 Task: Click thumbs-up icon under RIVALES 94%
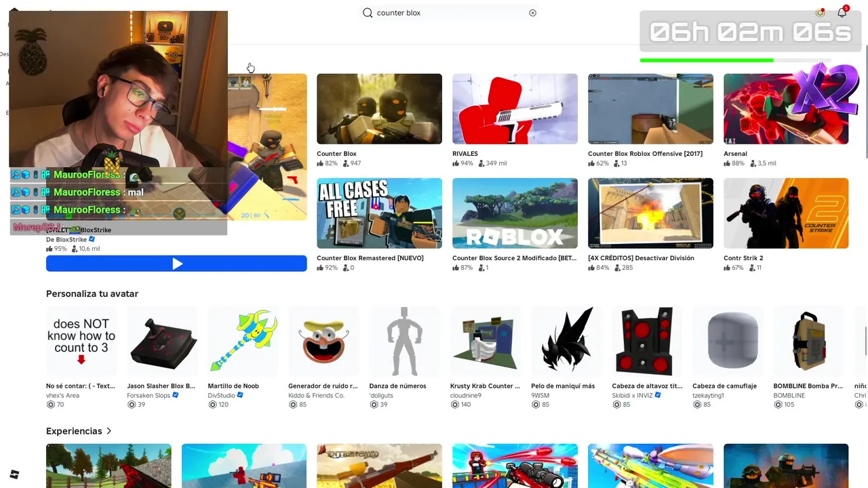coord(456,163)
